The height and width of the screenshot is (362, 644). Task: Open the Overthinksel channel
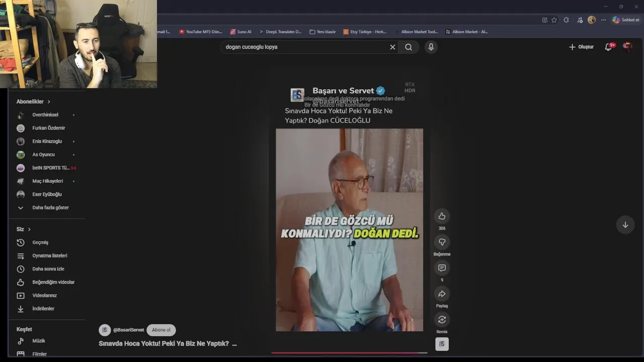click(x=46, y=115)
